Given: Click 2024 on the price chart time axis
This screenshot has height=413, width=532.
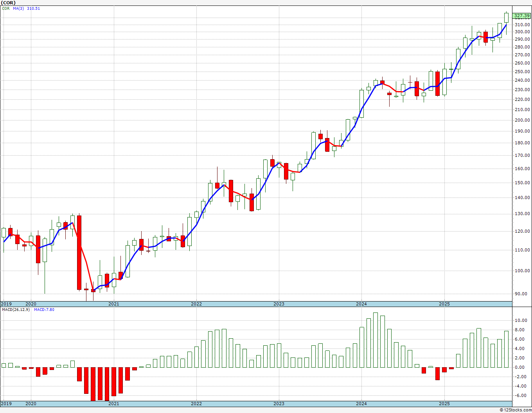Looking at the screenshot, I should [x=361, y=304].
